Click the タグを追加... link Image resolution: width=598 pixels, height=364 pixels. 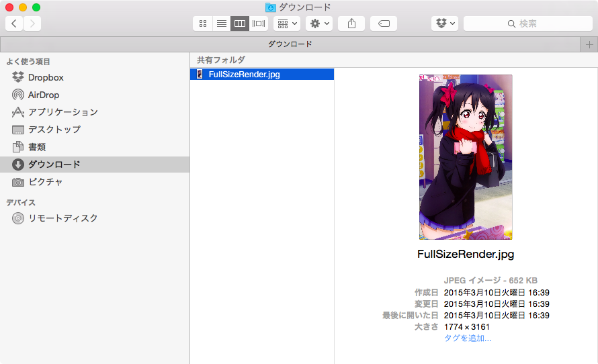pos(468,338)
